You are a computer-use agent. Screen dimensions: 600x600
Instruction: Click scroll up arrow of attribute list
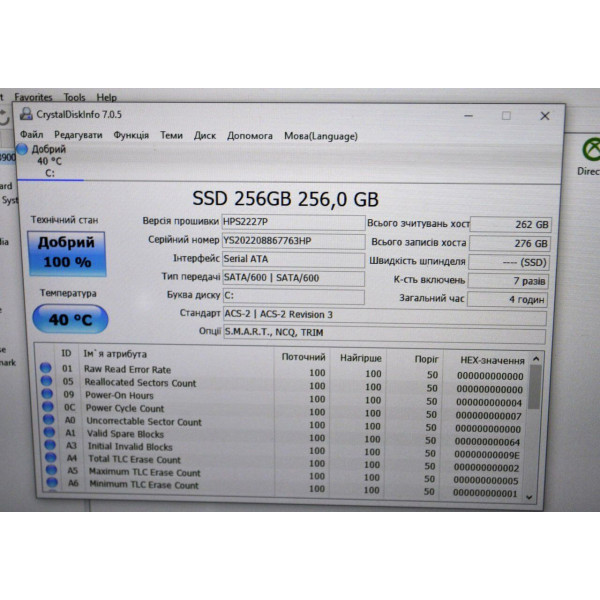(x=536, y=359)
